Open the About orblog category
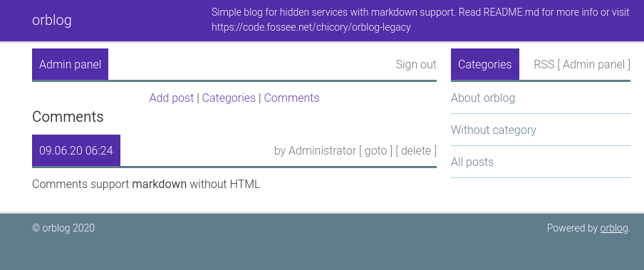The image size is (644, 270). 483,98
